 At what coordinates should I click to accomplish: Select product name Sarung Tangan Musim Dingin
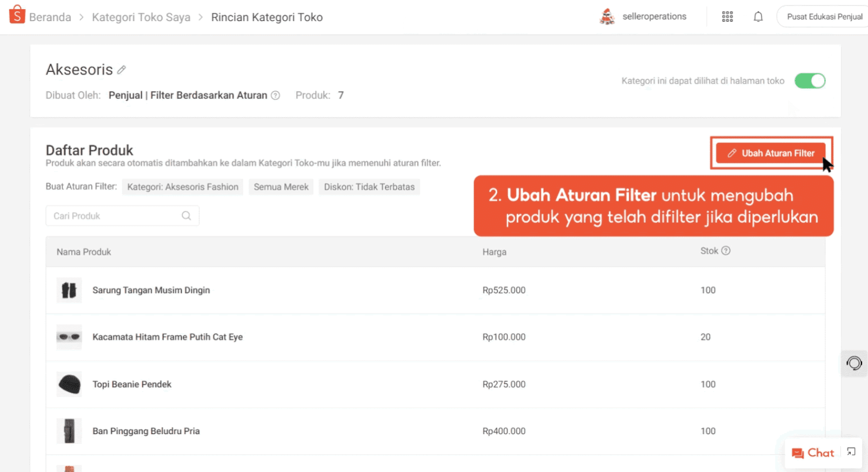click(151, 290)
